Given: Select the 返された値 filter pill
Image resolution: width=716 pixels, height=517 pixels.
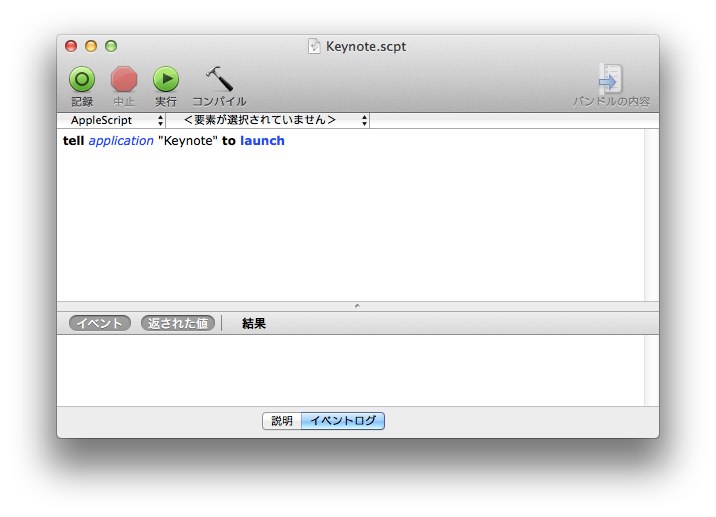Looking at the screenshot, I should tap(178, 323).
